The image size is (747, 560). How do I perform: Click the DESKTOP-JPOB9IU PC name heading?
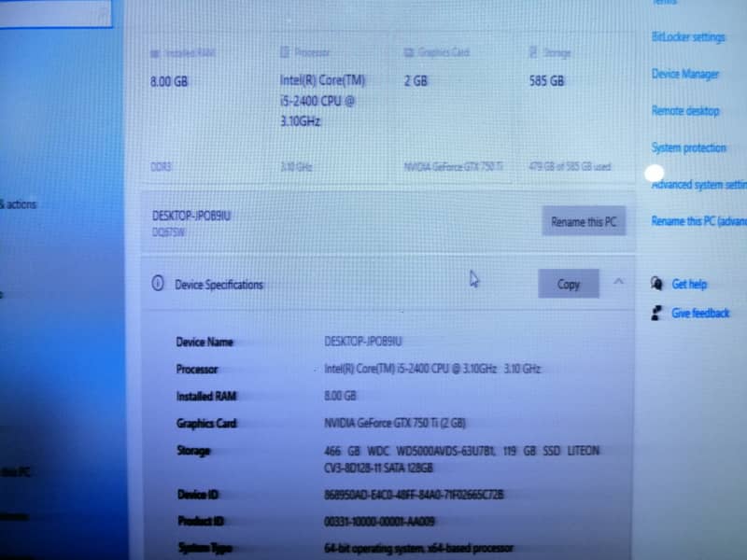pyautogui.click(x=191, y=216)
